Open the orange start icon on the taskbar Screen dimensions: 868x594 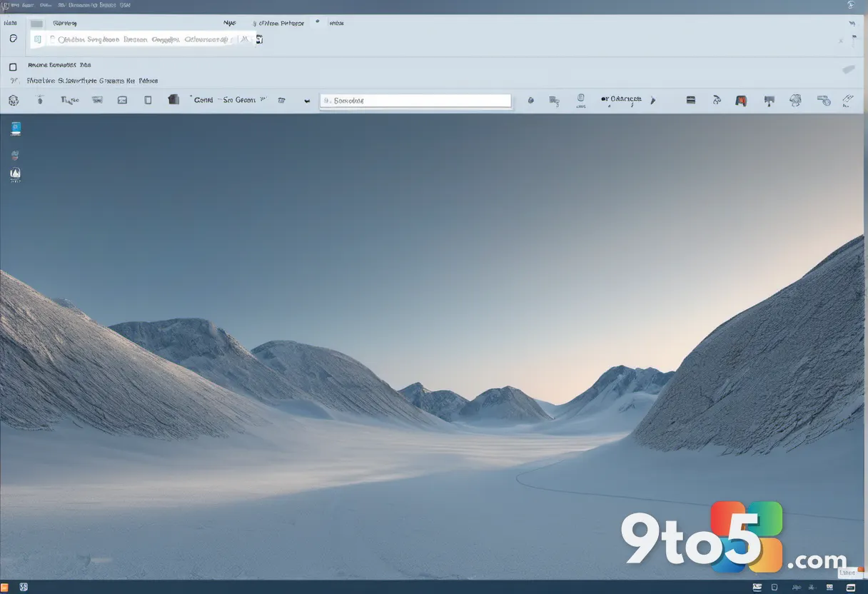click(5, 587)
